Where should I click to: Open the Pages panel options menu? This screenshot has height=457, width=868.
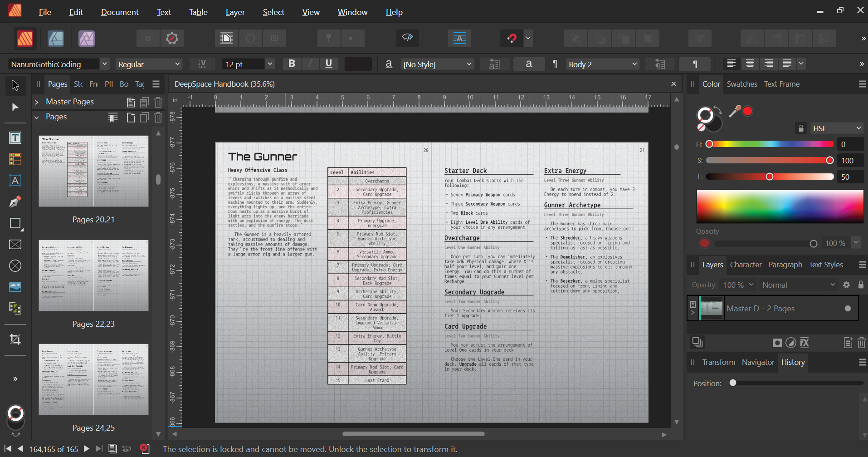(156, 84)
